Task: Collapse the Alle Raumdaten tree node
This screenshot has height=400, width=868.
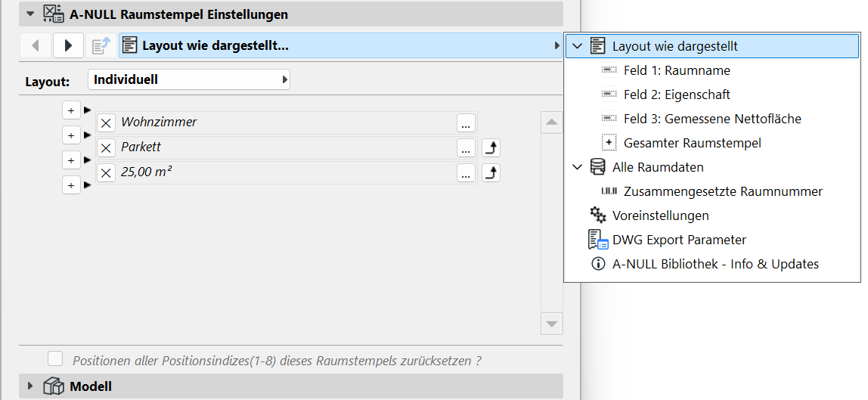Action: tap(578, 167)
